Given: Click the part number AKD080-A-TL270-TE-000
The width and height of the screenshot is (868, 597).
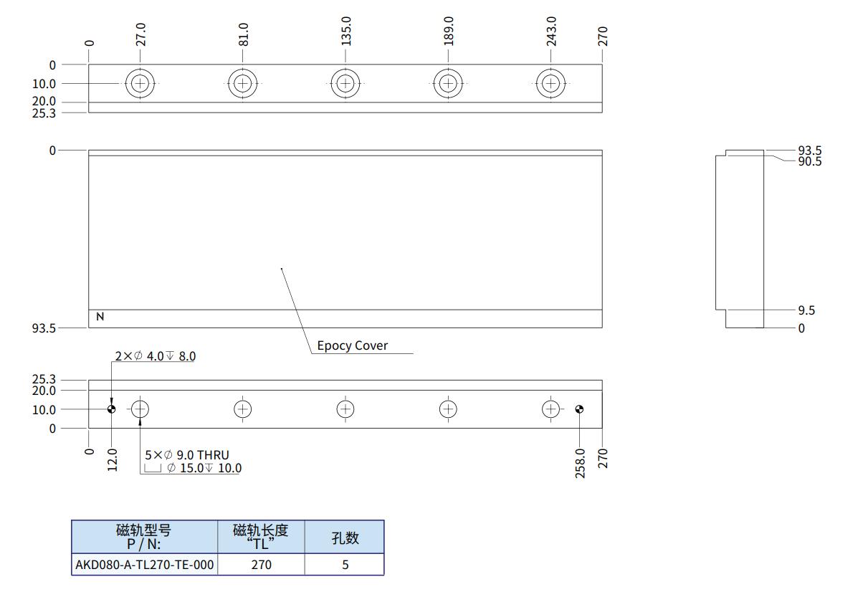Looking at the screenshot, I should [146, 565].
